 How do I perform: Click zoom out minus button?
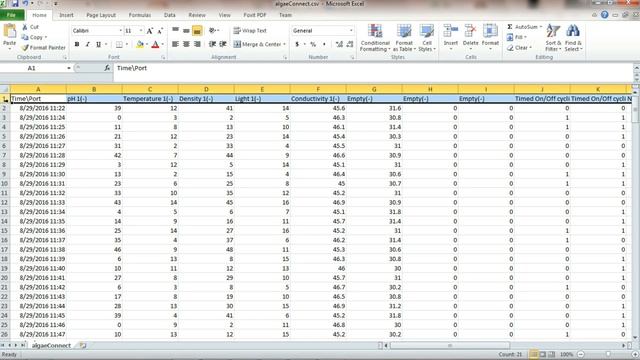(581, 354)
